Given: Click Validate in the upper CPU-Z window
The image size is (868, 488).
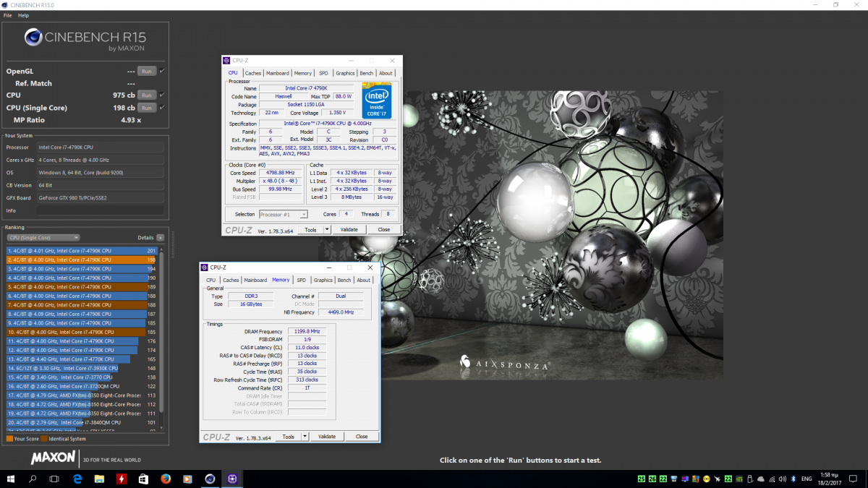Looking at the screenshot, I should pyautogui.click(x=349, y=229).
